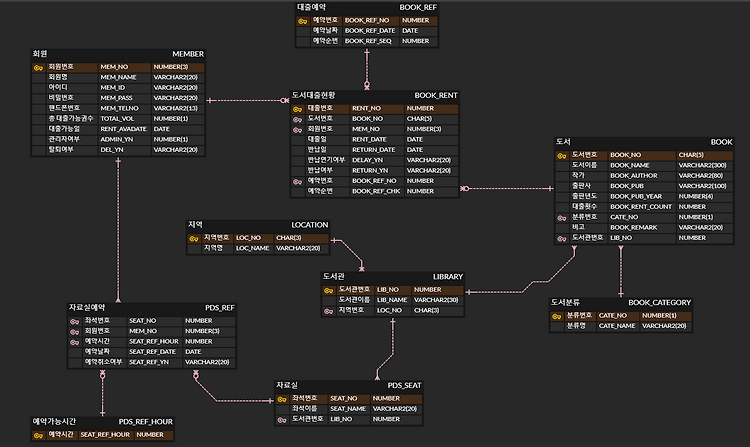750x447 pixels.
Task: Click the DEL_YN column name
Action: click(111, 150)
